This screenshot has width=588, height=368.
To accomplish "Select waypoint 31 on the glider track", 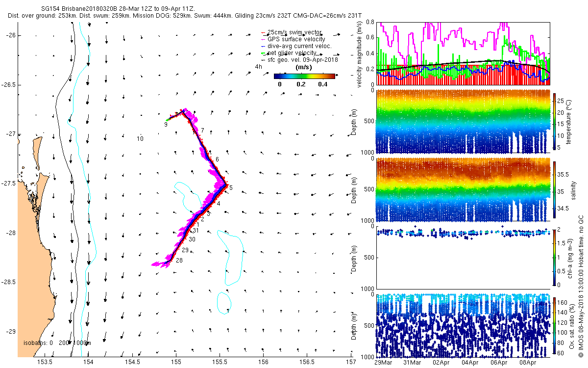I will (196, 231).
